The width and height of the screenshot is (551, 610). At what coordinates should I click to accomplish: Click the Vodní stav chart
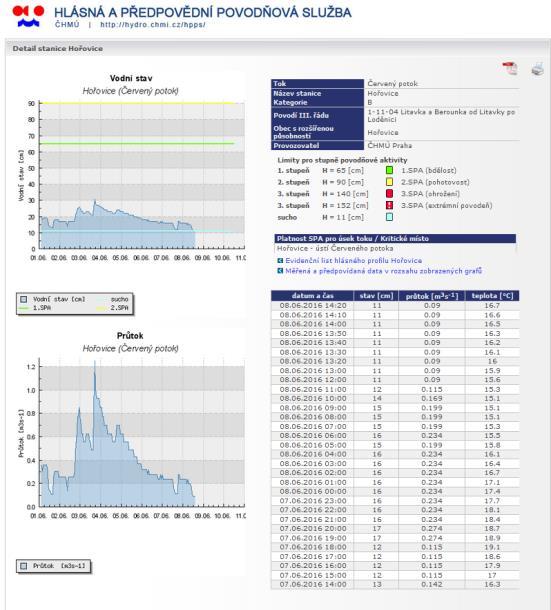point(142,176)
